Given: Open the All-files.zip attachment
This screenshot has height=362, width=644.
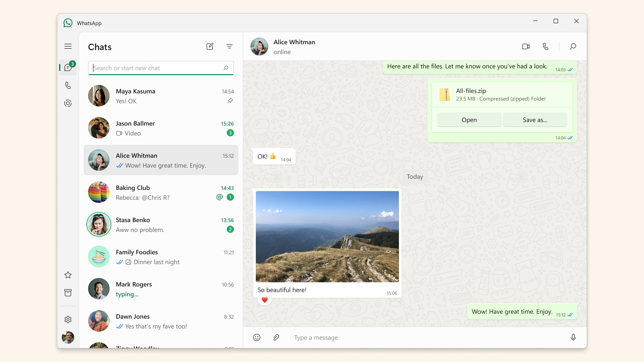Looking at the screenshot, I should click(469, 120).
